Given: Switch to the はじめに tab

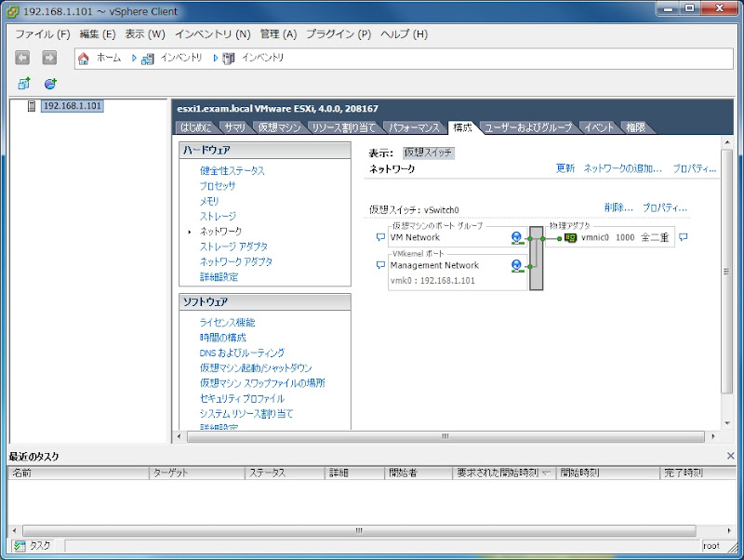Looking at the screenshot, I should pos(196,127).
